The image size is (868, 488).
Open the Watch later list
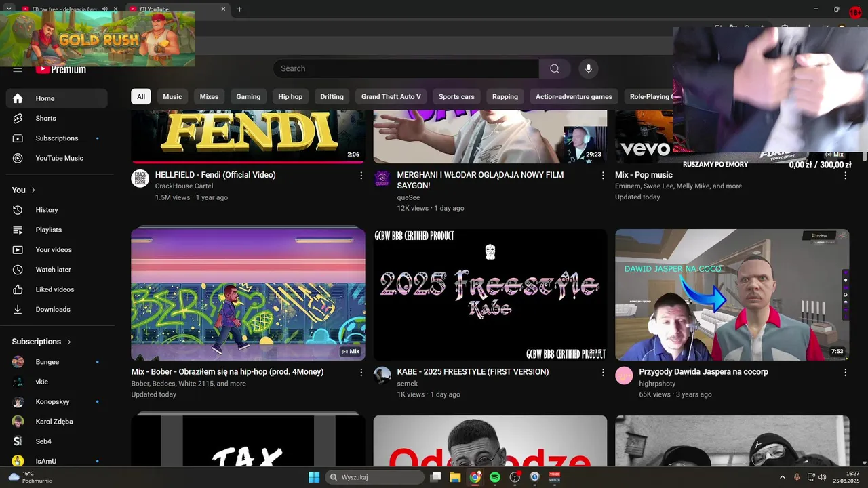[57, 270]
